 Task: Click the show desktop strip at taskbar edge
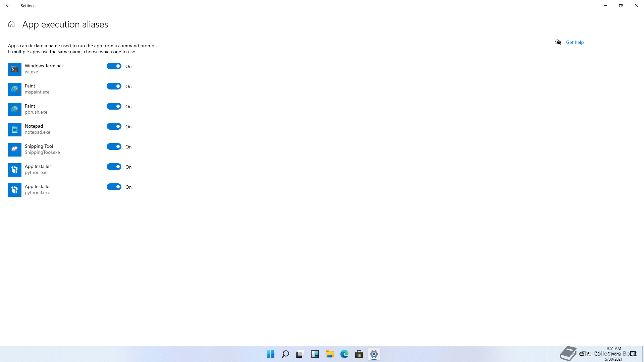tap(643, 354)
